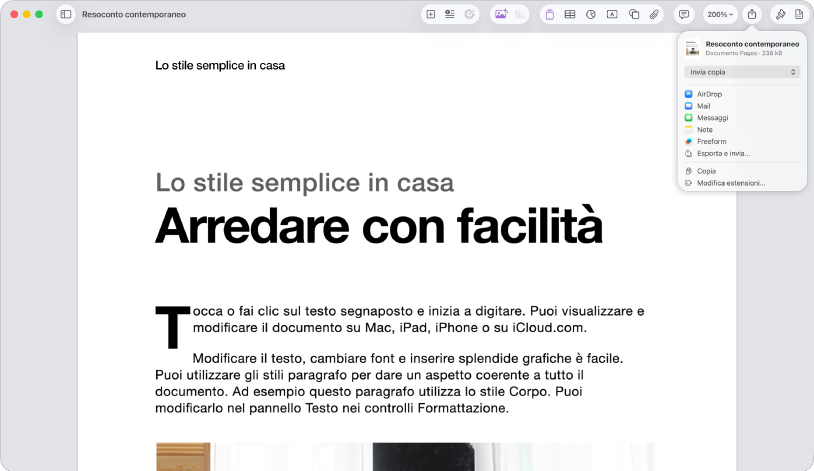Click the header text Lo stile semplice in casa
The image size is (814, 471).
coord(220,65)
